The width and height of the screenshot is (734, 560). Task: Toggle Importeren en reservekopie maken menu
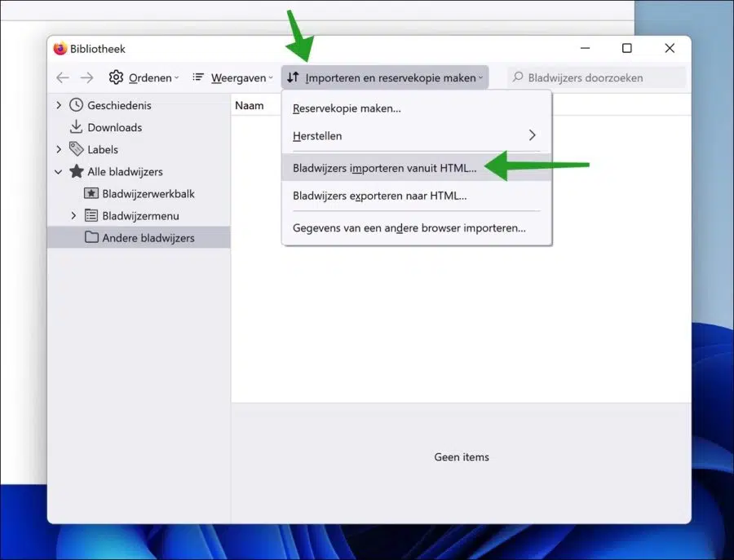[x=385, y=77]
